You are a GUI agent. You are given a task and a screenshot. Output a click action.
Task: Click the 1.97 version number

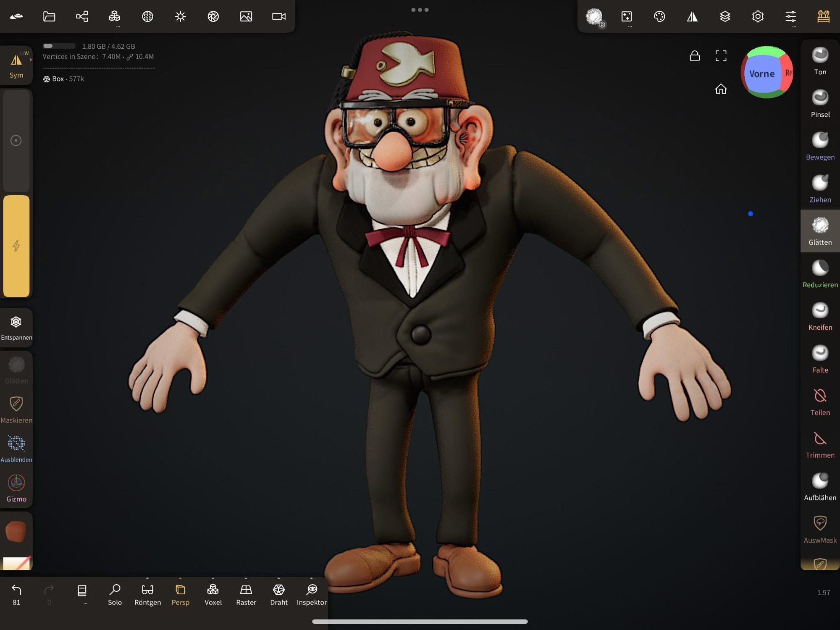[x=823, y=593]
